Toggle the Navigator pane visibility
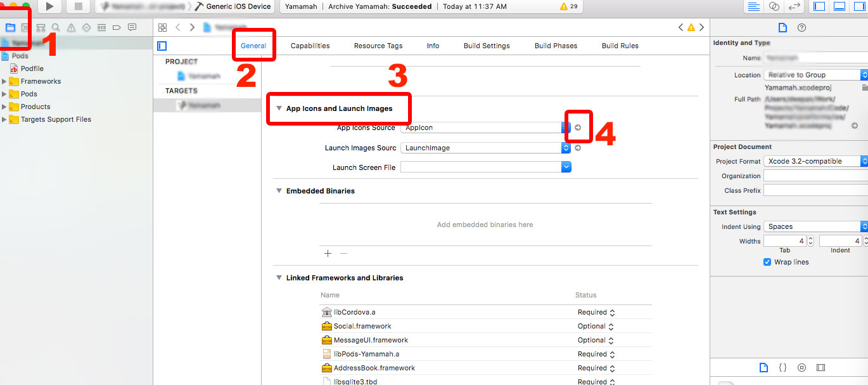Viewport: 868px width, 385px height. tap(819, 6)
